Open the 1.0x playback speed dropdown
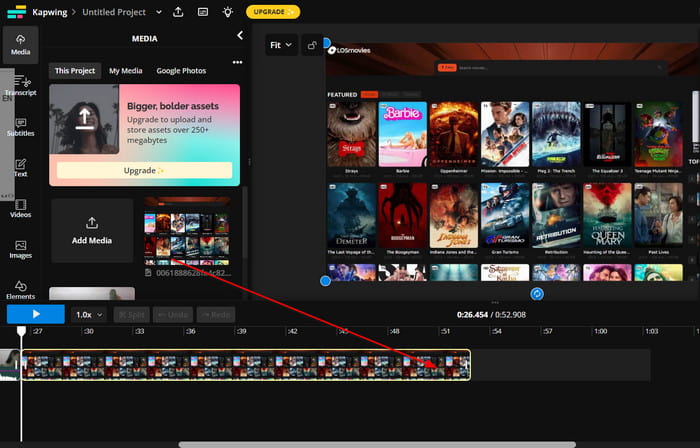Screen dimensions: 700x448 [x=89, y=315]
